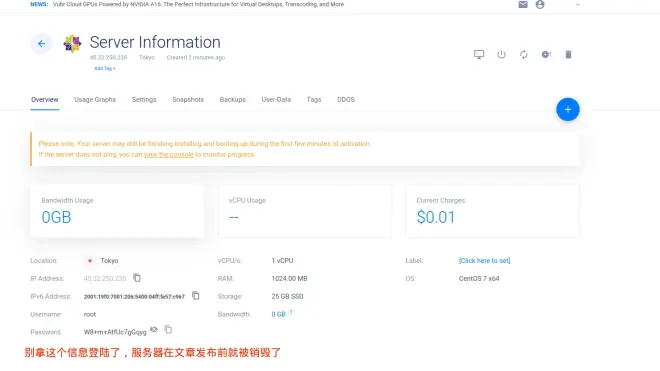660x371 pixels.
Task: Click the blue plus deploy button
Action: [567, 109]
